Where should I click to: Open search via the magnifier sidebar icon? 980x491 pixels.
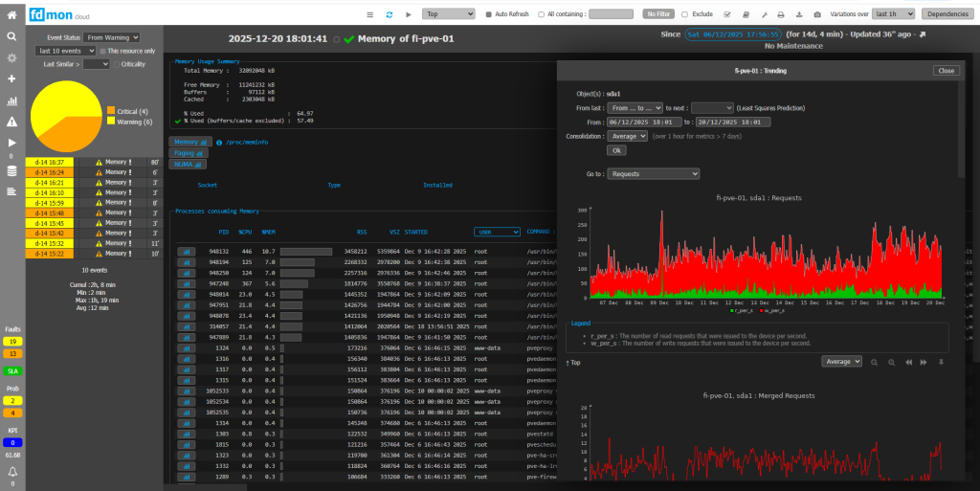pos(11,36)
